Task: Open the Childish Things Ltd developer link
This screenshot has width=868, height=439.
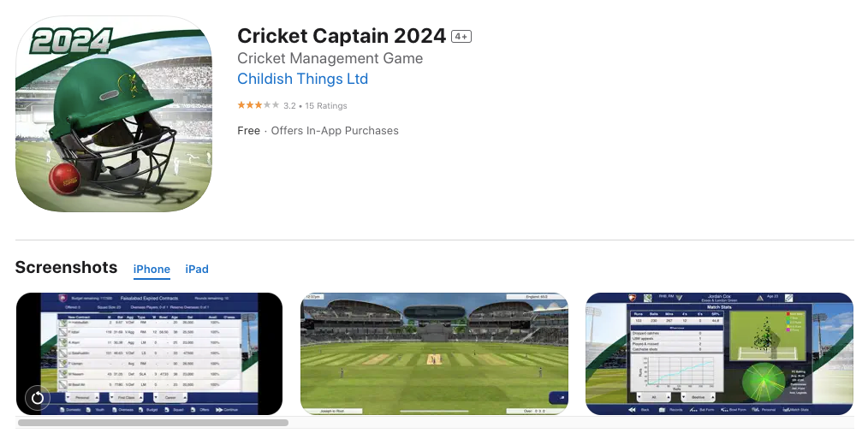Action: click(303, 79)
